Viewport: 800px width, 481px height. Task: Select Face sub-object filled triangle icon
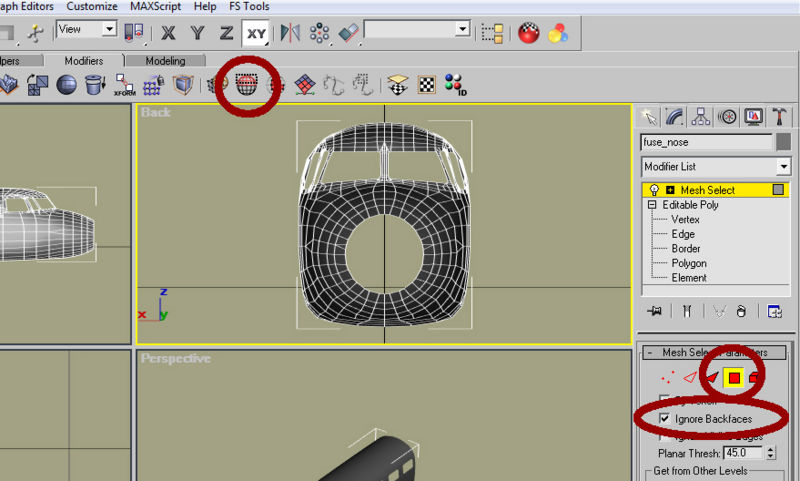click(x=711, y=377)
